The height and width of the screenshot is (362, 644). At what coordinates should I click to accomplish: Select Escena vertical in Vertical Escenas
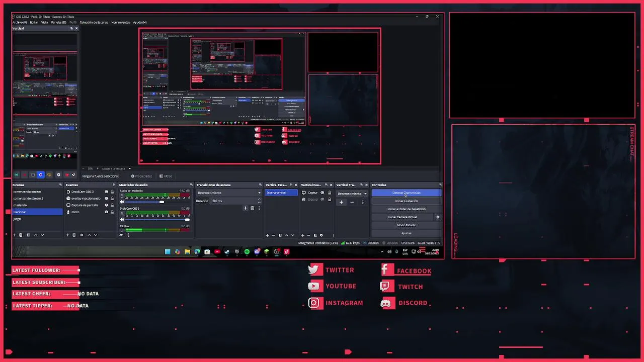tap(281, 193)
